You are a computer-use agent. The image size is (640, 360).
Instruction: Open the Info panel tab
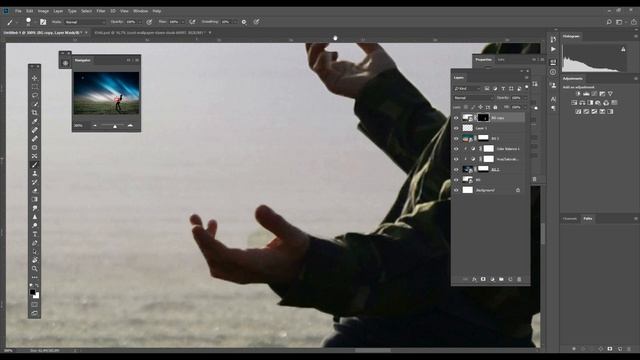click(x=501, y=60)
